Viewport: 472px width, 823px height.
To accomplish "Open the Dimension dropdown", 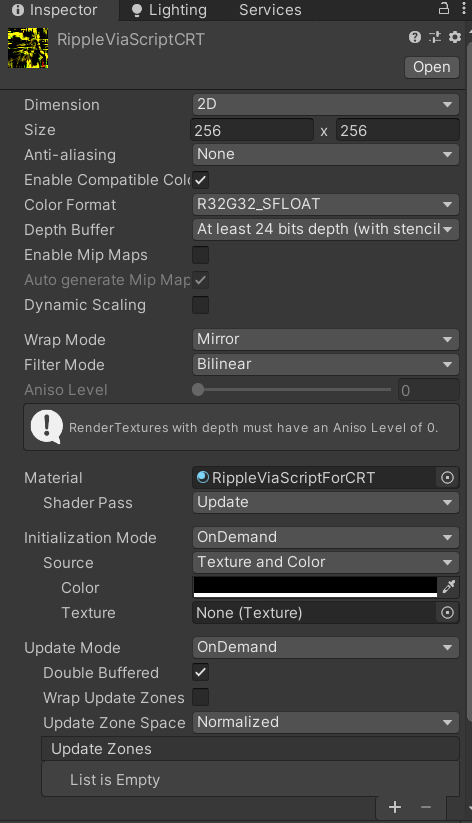I will (x=326, y=104).
